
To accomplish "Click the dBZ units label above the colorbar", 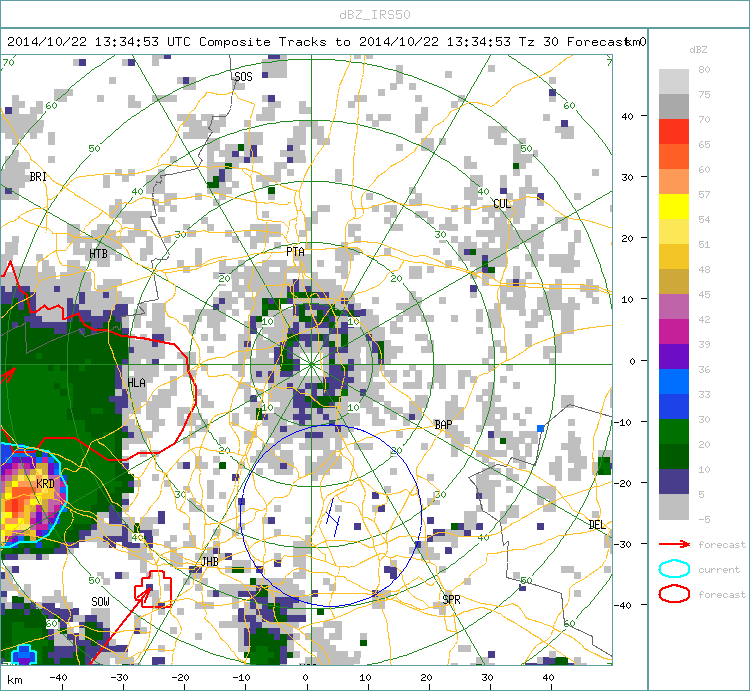I will coord(698,49).
